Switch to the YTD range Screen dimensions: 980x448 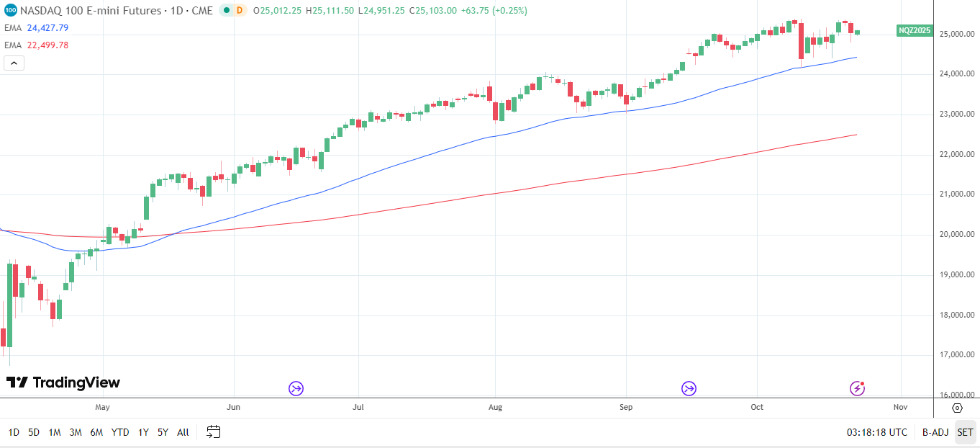120,432
